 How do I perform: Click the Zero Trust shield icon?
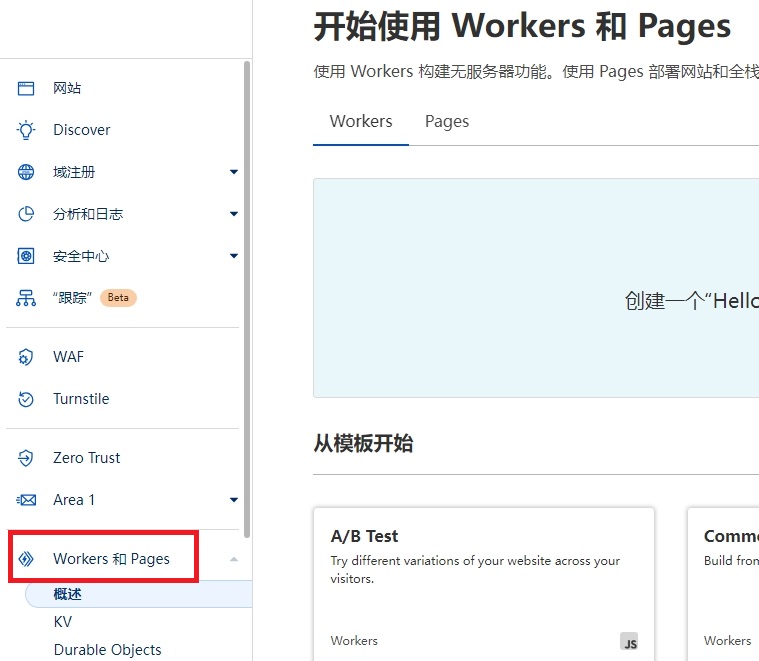26,458
